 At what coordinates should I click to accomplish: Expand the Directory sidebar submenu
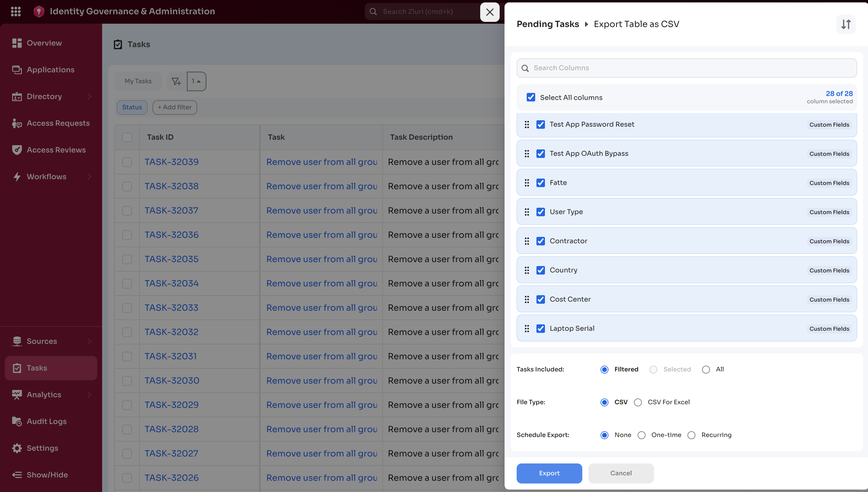pyautogui.click(x=89, y=97)
